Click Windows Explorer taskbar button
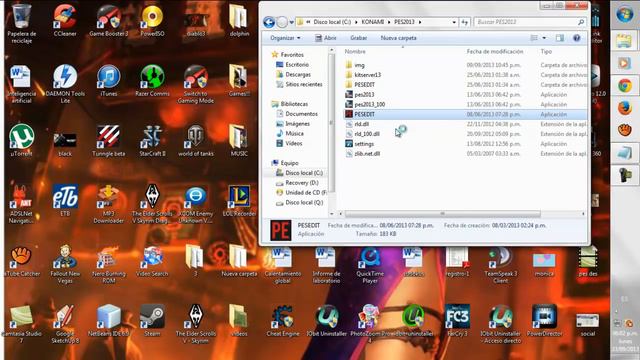The height and width of the screenshot is (360, 640). 624,41
